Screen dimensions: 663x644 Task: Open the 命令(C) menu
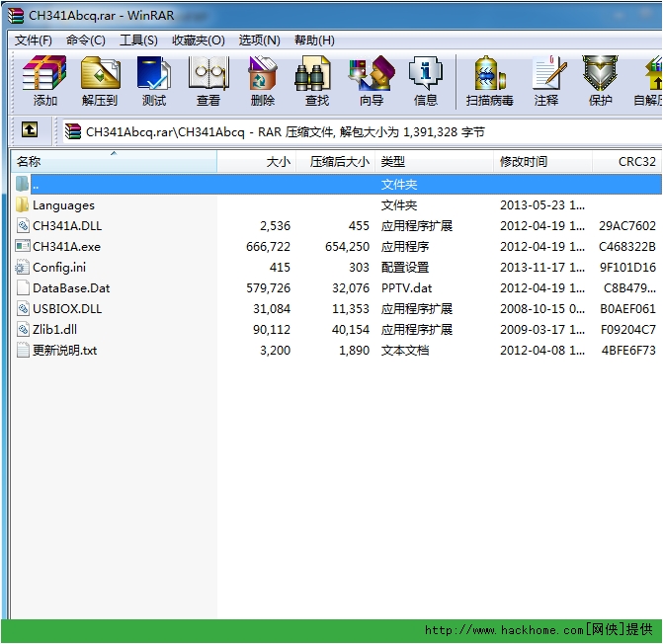click(86, 40)
